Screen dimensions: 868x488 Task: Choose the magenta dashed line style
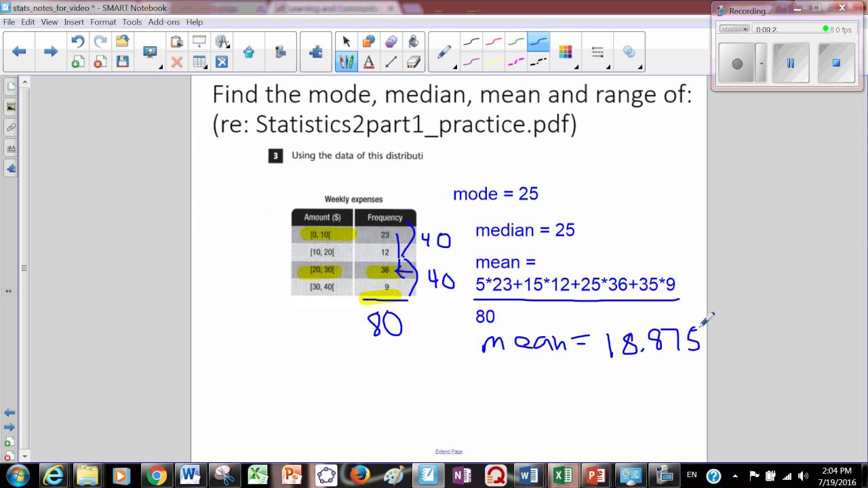click(516, 62)
